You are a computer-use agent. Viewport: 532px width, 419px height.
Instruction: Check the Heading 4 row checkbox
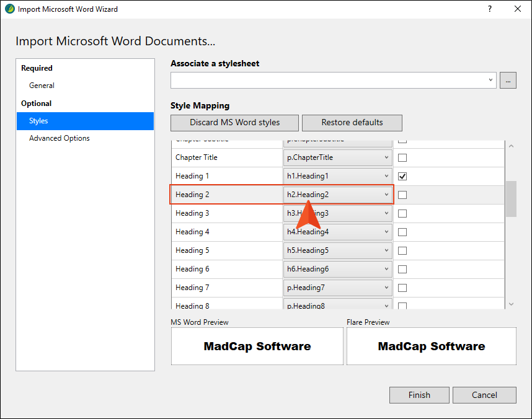[402, 232]
